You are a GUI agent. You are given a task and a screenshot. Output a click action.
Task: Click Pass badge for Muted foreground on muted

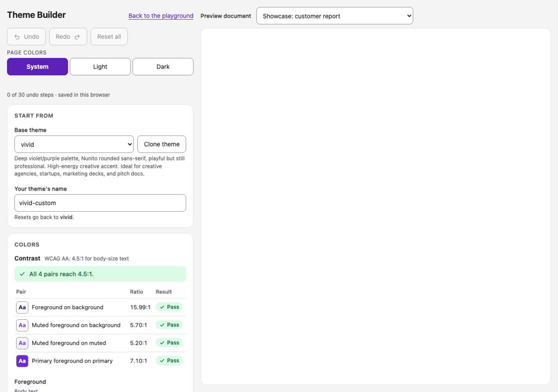[169, 343]
